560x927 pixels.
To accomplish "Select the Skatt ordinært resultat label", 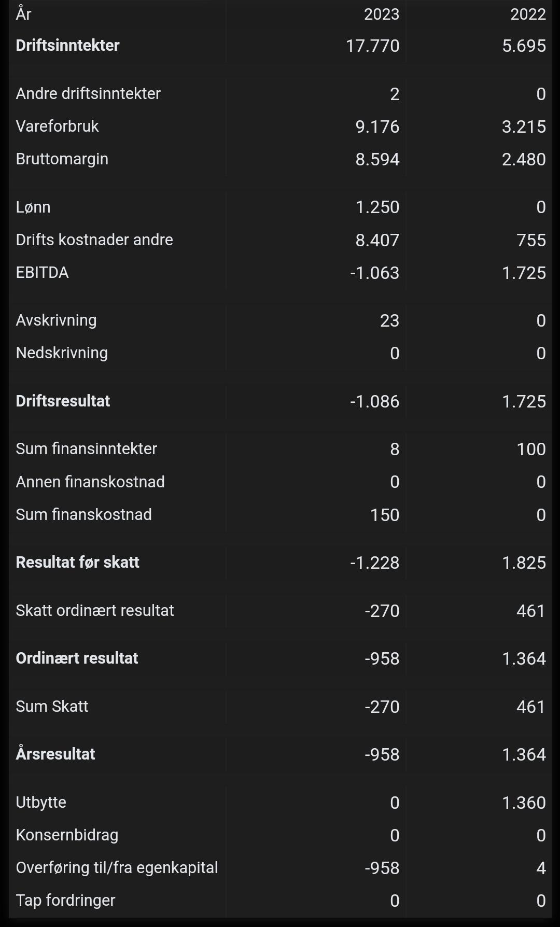I will click(95, 611).
